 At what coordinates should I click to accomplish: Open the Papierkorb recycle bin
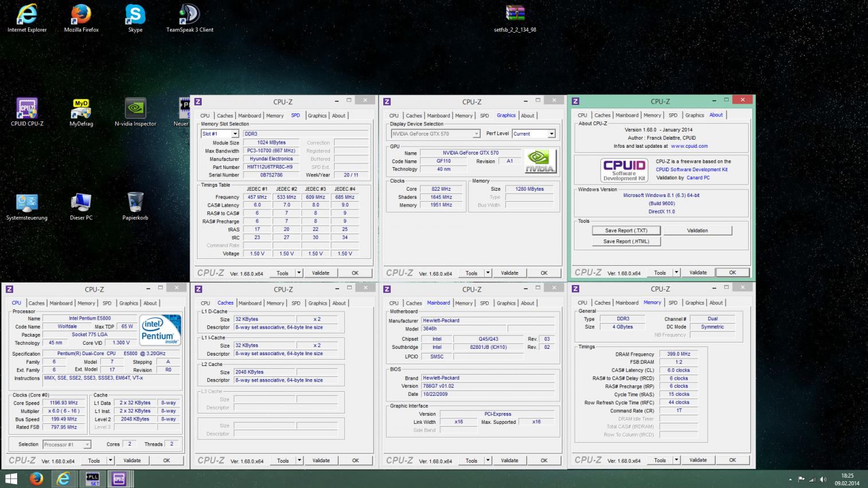[x=135, y=203]
